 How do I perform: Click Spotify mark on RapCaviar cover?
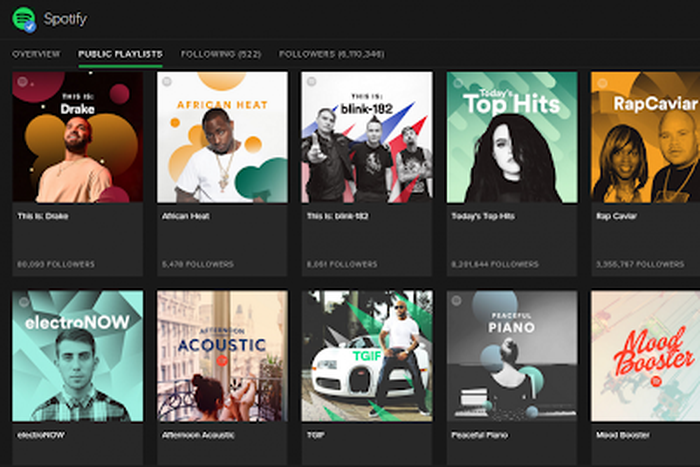tap(602, 83)
